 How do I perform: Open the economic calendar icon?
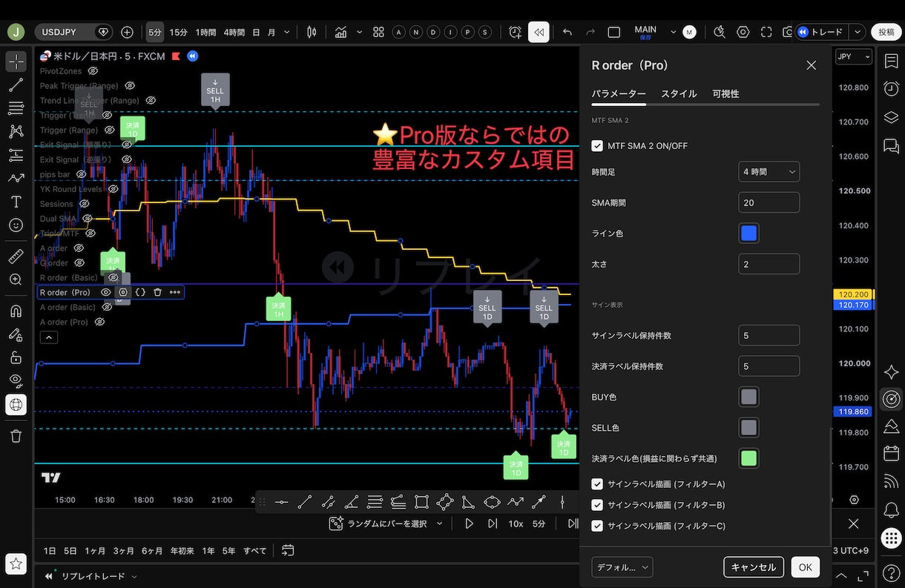pyautogui.click(x=891, y=453)
